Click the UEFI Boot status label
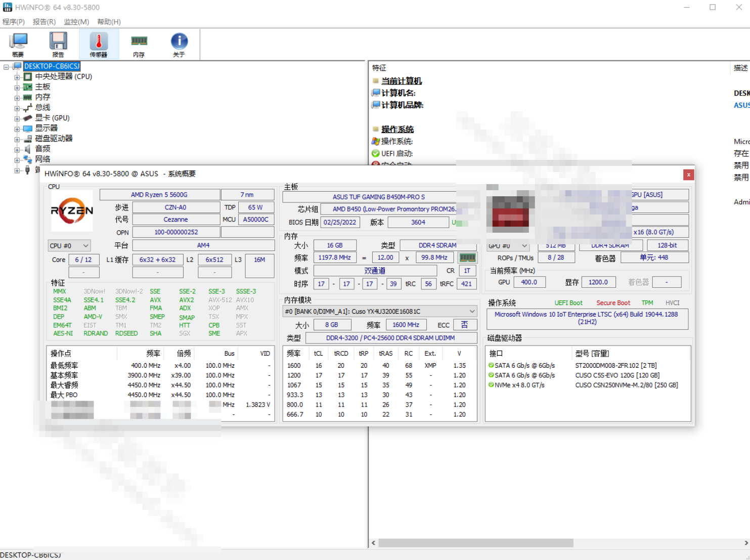The height and width of the screenshot is (560, 750). pyautogui.click(x=568, y=303)
